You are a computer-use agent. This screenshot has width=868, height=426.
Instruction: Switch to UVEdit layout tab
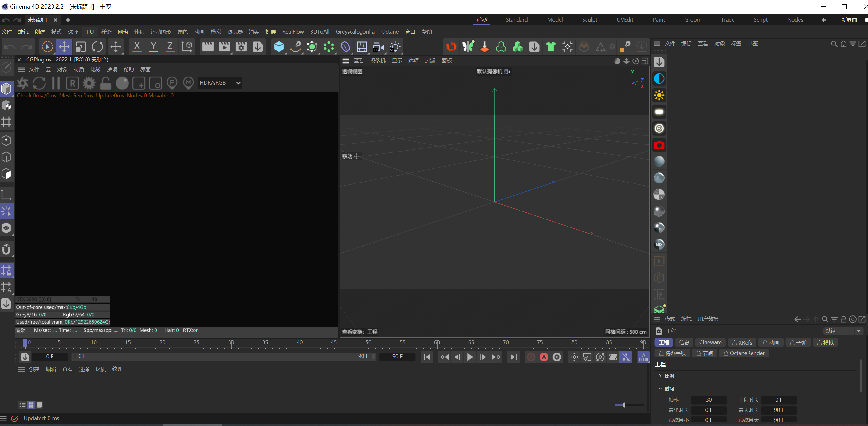[624, 20]
